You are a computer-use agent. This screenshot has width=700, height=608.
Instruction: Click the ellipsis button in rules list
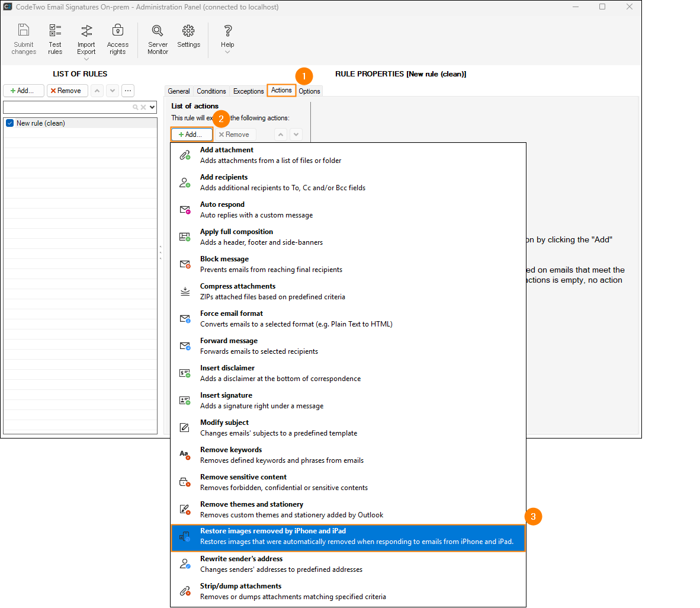click(128, 91)
